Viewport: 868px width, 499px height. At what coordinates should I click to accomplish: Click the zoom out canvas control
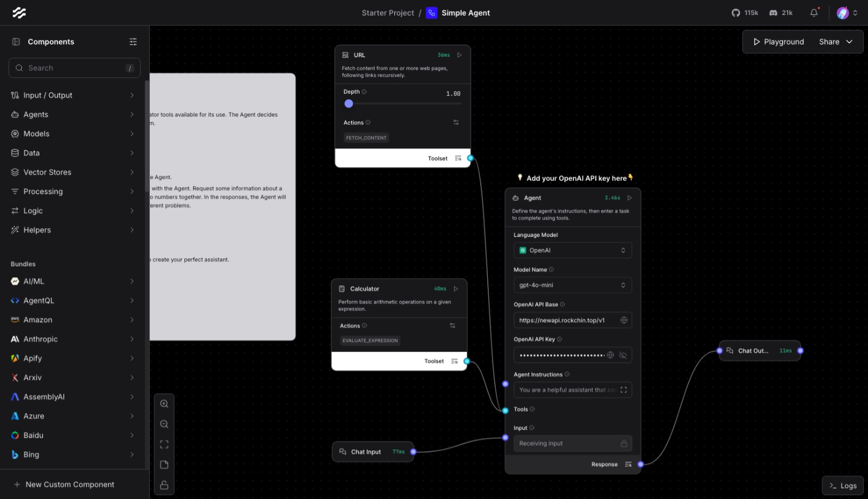(x=164, y=424)
